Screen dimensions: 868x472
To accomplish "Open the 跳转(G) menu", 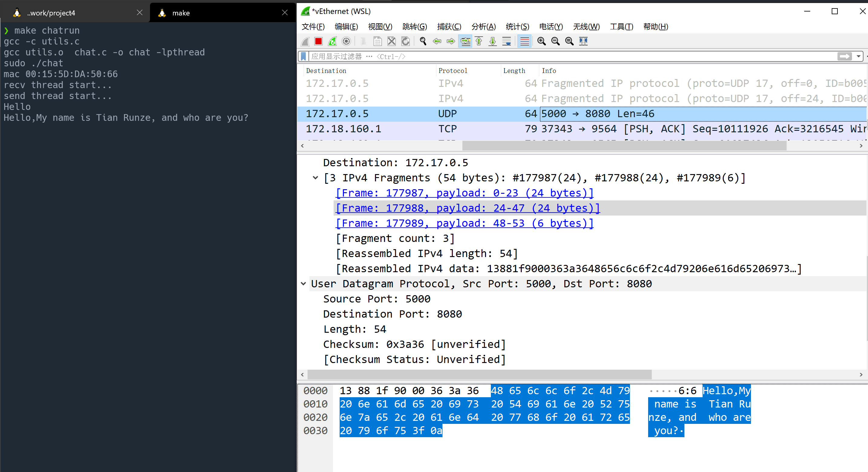I will (414, 27).
